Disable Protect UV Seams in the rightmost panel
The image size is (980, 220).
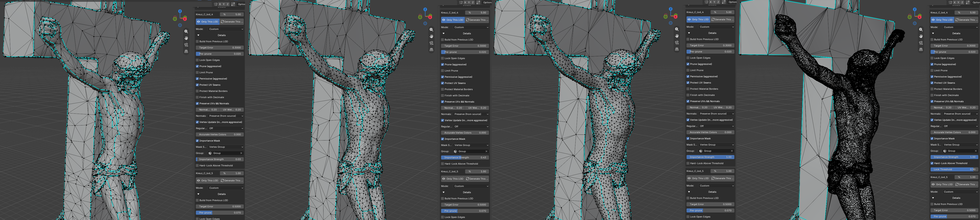coord(932,83)
